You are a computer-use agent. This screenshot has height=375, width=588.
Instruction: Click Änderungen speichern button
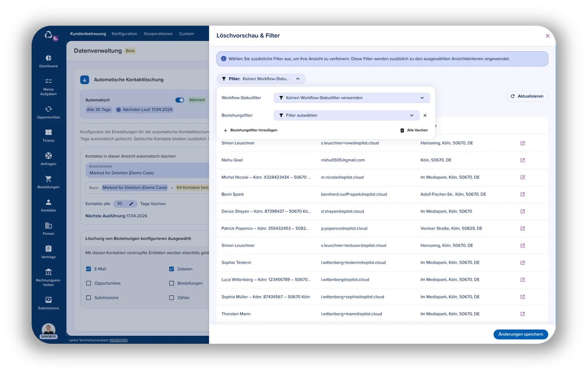pos(521,334)
